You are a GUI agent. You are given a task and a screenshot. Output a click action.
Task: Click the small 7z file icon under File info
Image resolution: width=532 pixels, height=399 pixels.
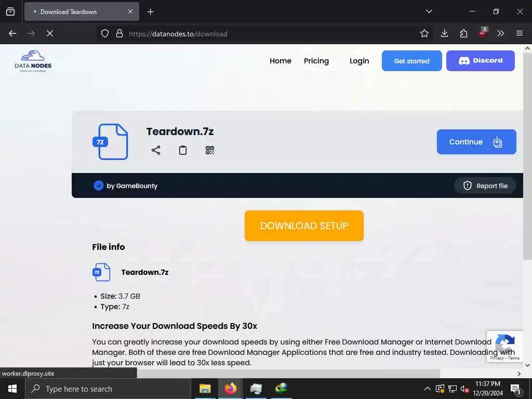(101, 272)
